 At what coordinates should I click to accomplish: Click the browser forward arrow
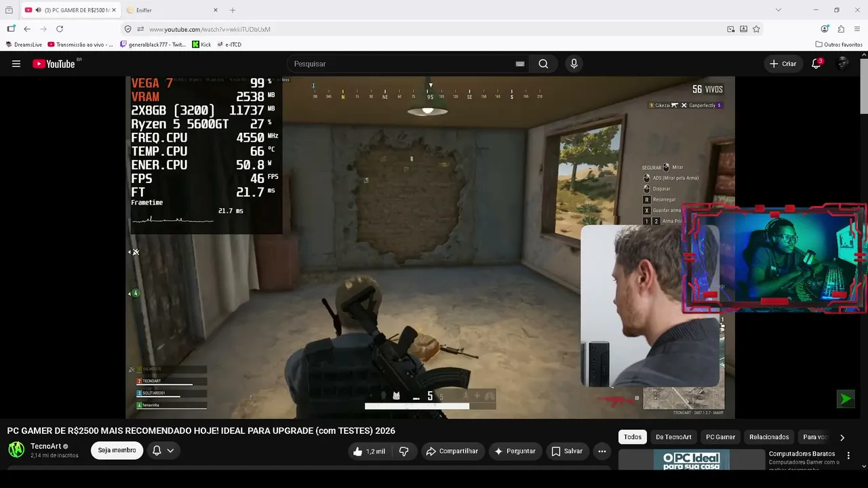coord(43,29)
